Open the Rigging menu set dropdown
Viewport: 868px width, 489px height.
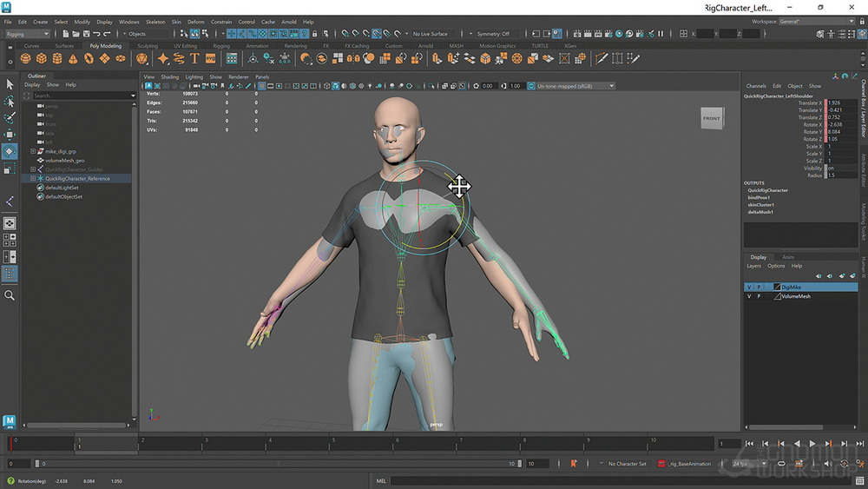[26, 34]
